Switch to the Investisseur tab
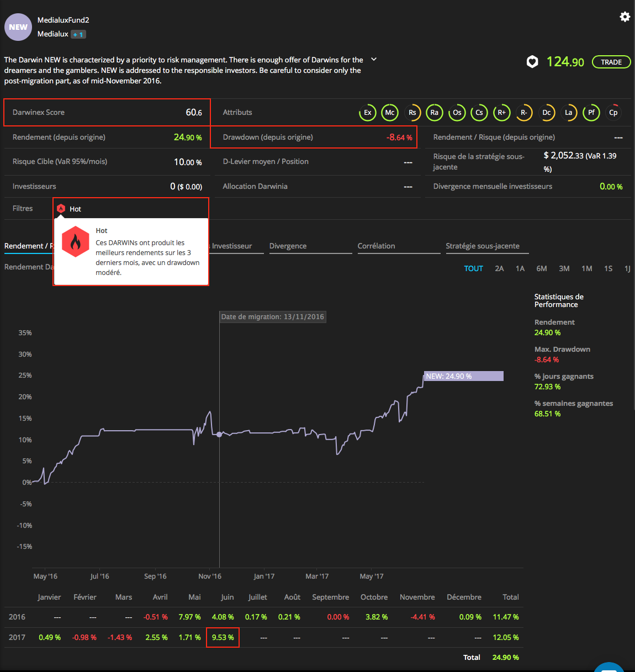 tap(232, 246)
